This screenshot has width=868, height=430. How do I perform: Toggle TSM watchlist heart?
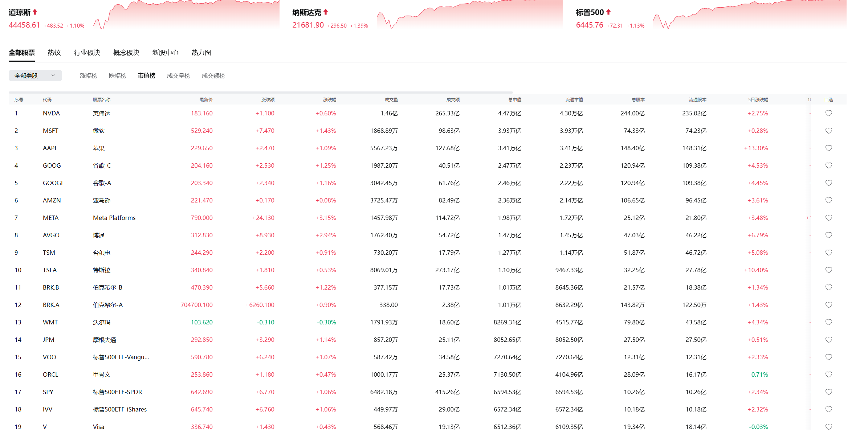828,253
